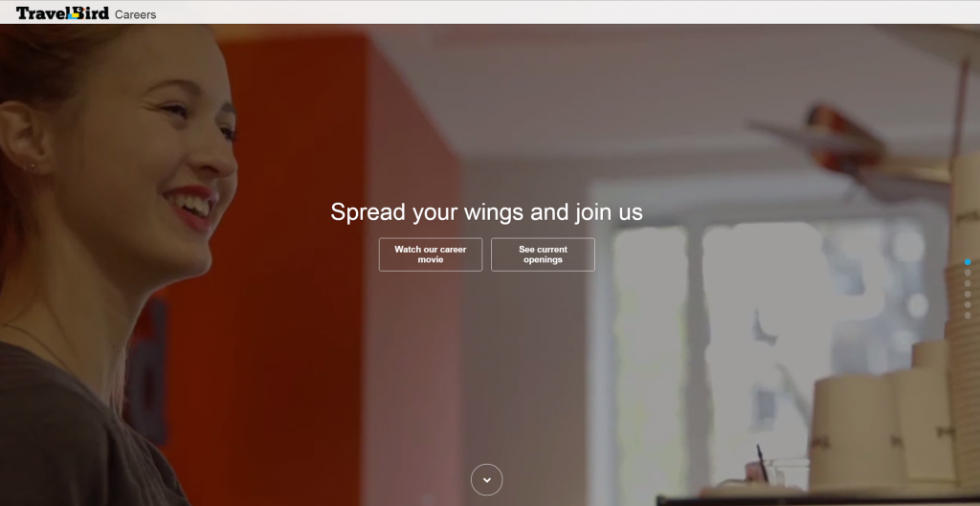Viewport: 980px width, 506px height.
Task: Go to fourth section navigation dot
Action: pyautogui.click(x=968, y=294)
